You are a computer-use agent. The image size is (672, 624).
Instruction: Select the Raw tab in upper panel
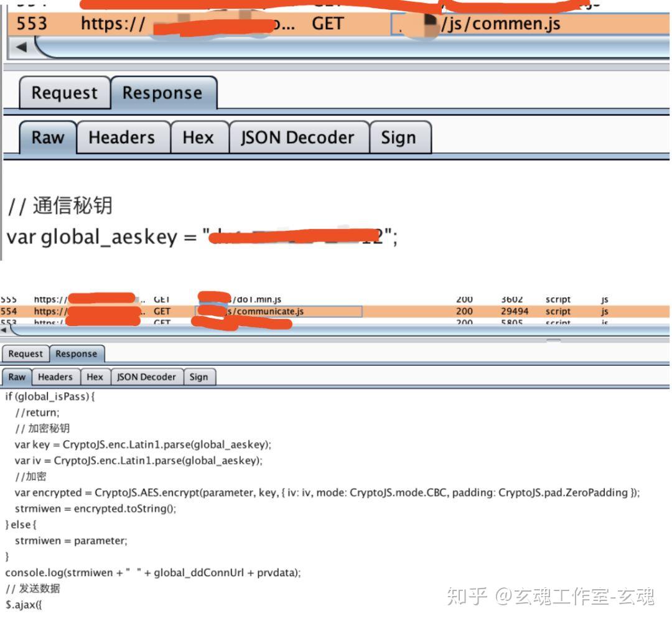(48, 137)
